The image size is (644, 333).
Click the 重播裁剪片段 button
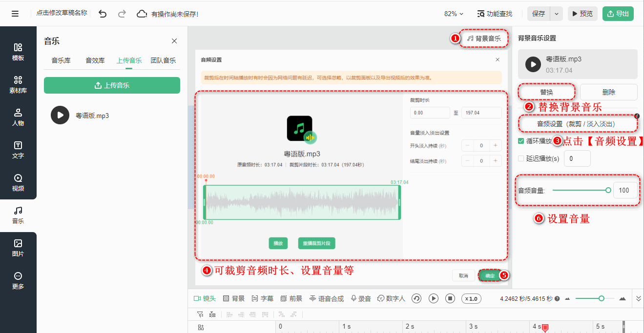(317, 243)
